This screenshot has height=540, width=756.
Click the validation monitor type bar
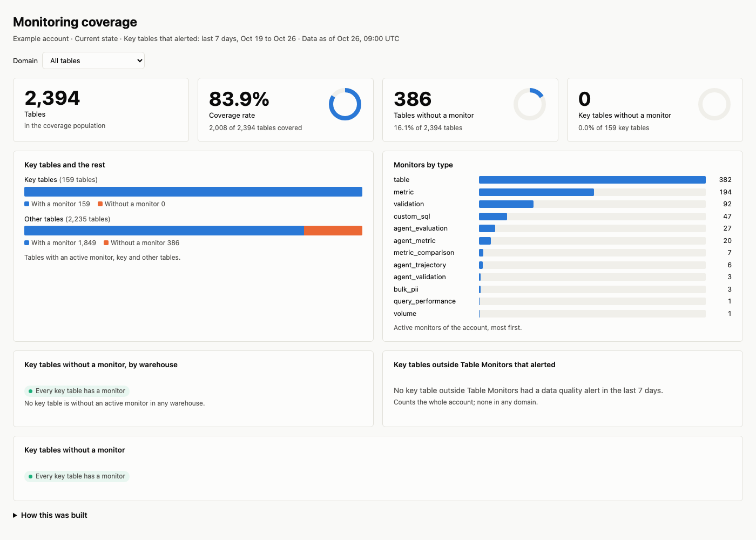[x=506, y=204]
